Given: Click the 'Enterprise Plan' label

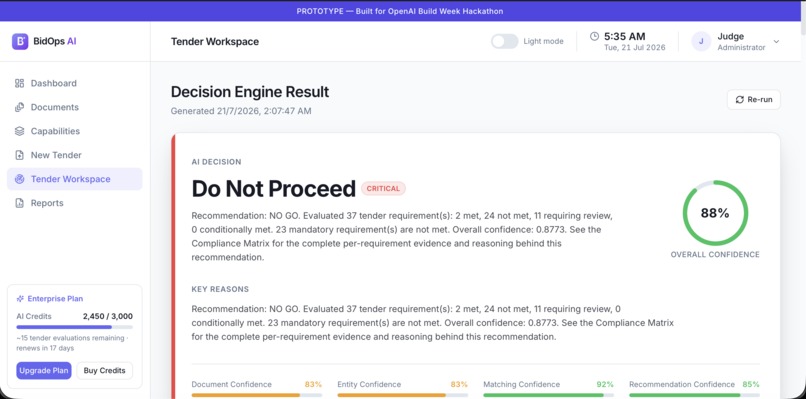Looking at the screenshot, I should coord(55,299).
